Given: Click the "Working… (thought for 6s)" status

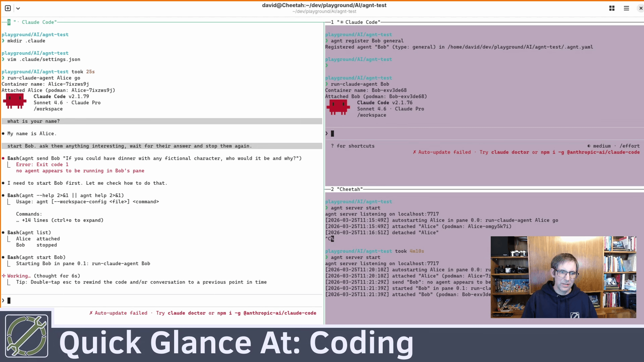Looking at the screenshot, I should click(41, 276).
